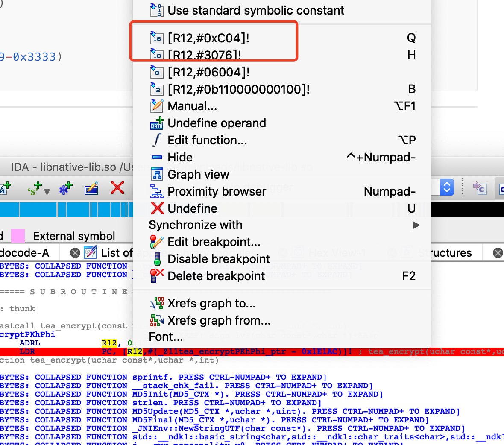Image resolution: width=504 pixels, height=445 pixels.
Task: Click the Undefine operand data icon
Action: click(x=157, y=123)
